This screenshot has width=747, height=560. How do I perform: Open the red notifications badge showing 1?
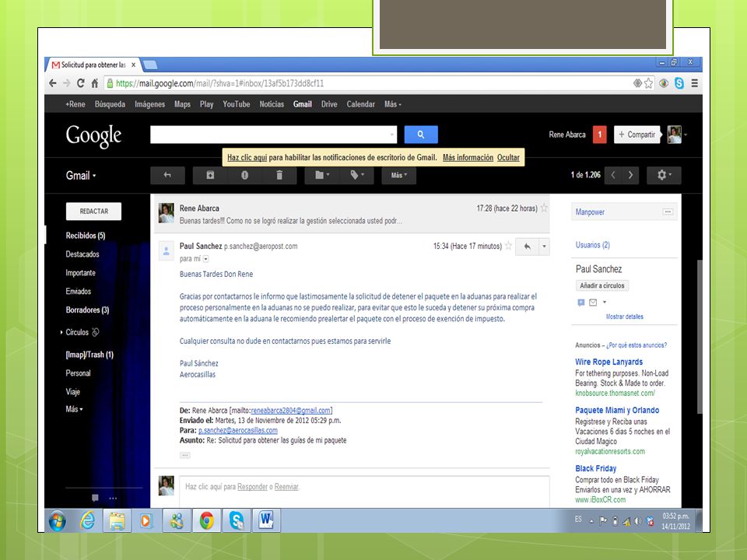599,135
